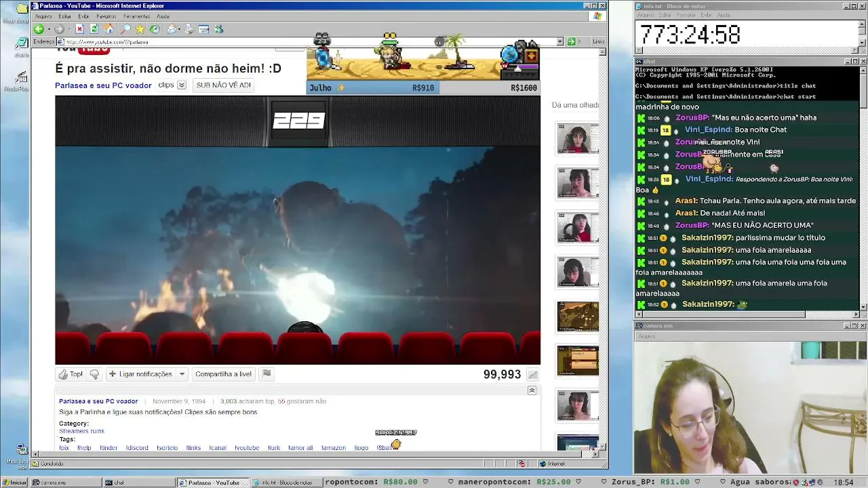Click the !discord tag link

click(137, 447)
